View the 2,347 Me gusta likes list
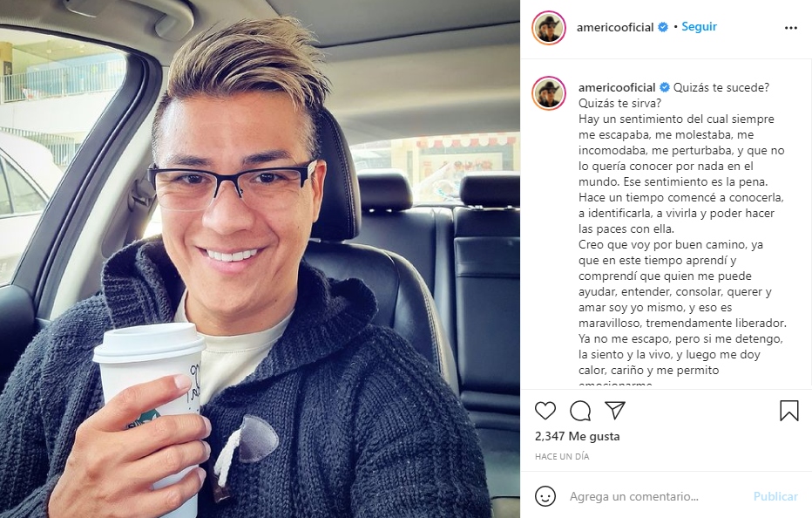Screen dimensions: 812x518 click(x=577, y=436)
